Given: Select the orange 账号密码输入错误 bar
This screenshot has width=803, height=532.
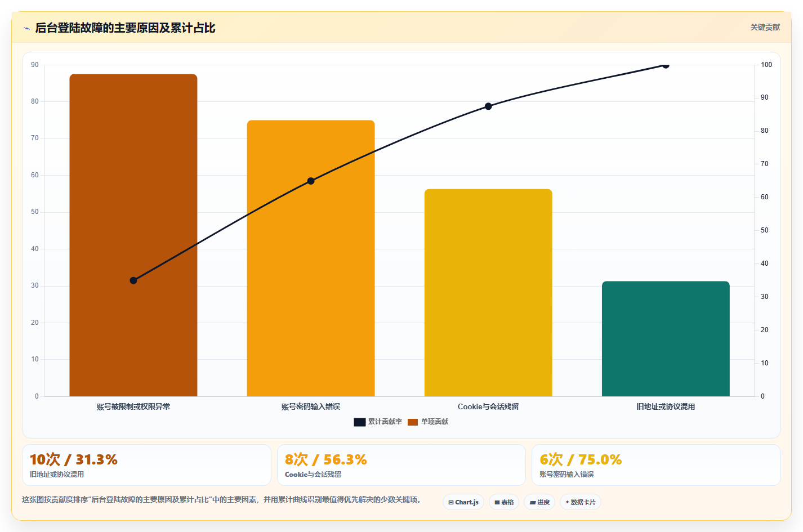Looking at the screenshot, I should pos(311,258).
